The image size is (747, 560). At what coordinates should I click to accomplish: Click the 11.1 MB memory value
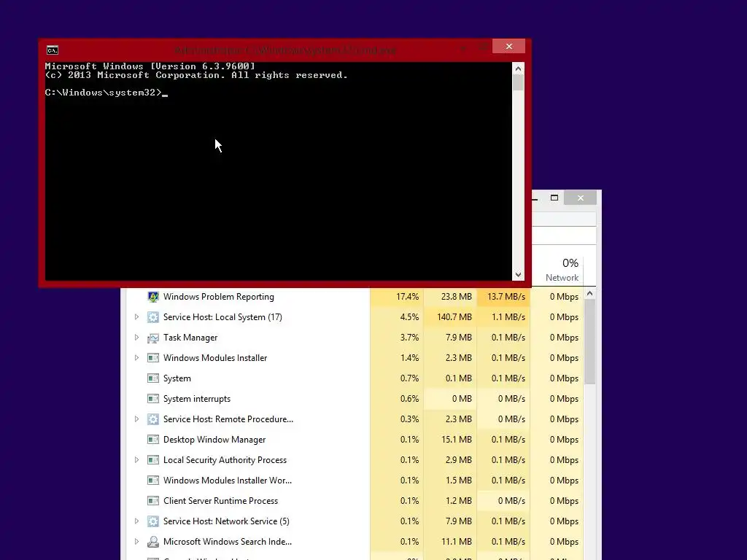tap(457, 542)
